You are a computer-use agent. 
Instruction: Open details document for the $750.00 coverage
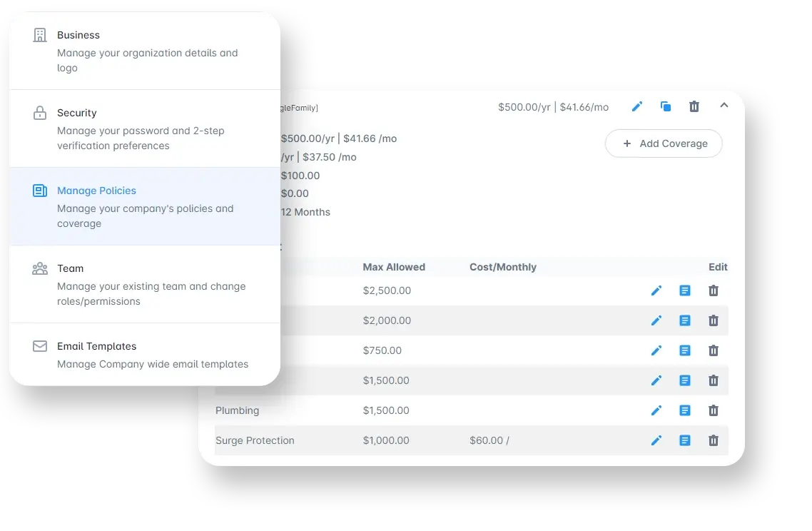pos(685,350)
